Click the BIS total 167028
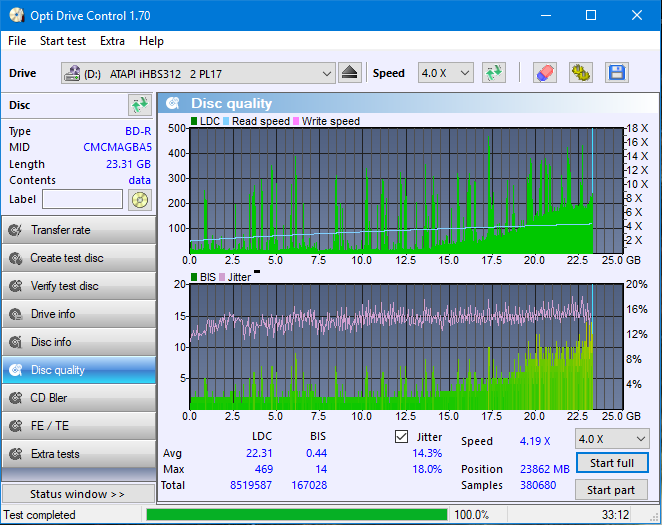This screenshot has height=525, width=662. click(309, 485)
